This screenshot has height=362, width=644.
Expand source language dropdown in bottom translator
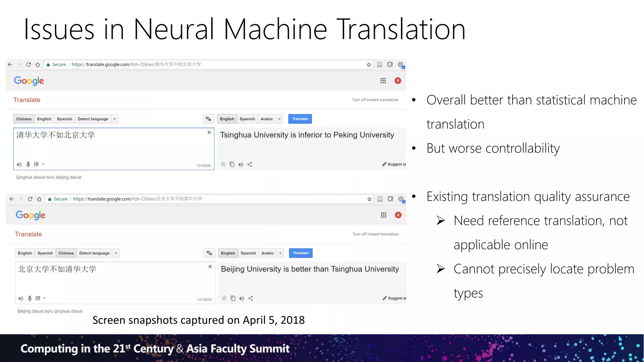(x=116, y=253)
